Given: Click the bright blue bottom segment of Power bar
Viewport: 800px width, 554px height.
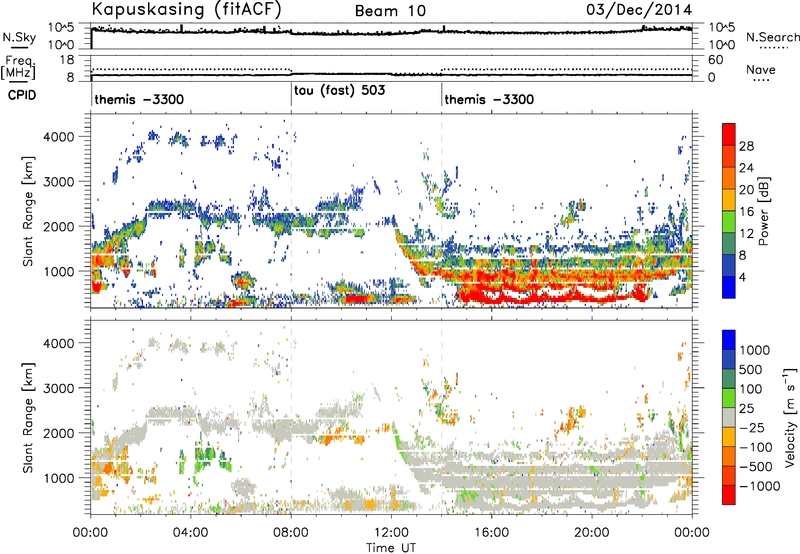Looking at the screenshot, I should 729,287.
